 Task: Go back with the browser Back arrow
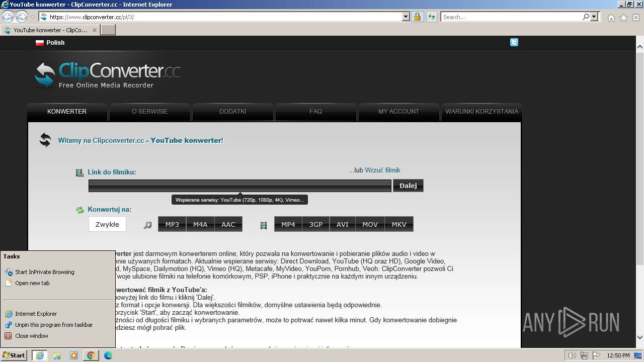8,17
